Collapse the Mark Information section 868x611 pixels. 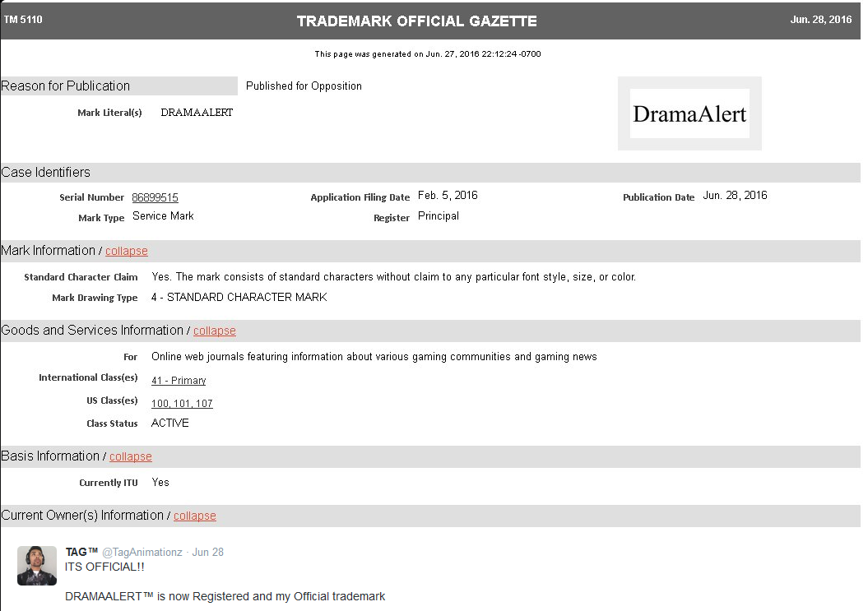click(126, 251)
